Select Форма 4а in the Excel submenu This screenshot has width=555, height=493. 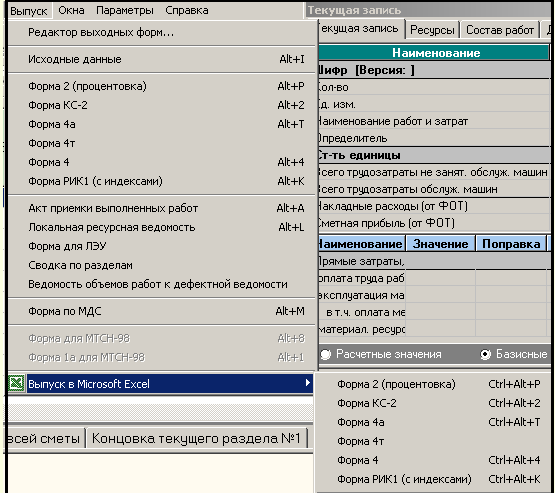[x=436, y=422]
